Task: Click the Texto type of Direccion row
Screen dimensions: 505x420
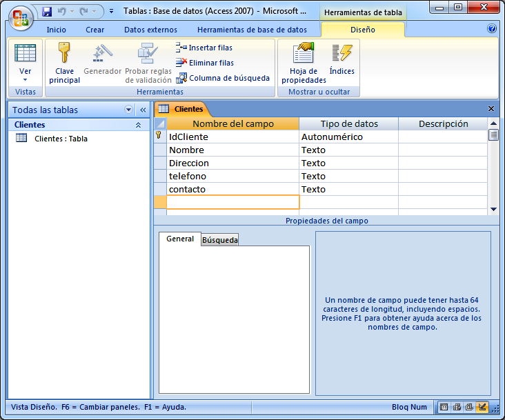Action: [x=349, y=163]
